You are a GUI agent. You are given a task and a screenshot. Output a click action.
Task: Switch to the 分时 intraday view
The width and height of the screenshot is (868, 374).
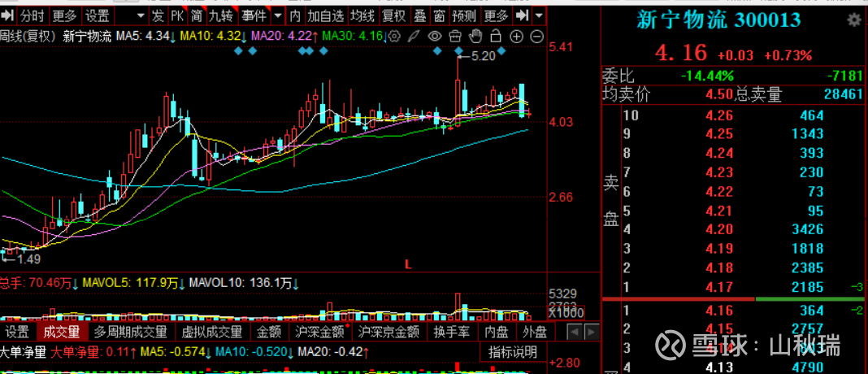[33, 15]
